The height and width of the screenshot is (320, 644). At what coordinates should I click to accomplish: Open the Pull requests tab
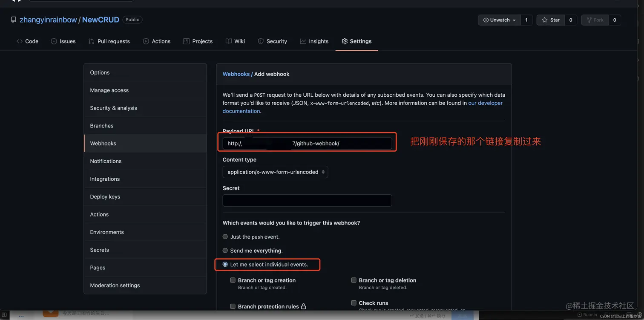pos(109,41)
